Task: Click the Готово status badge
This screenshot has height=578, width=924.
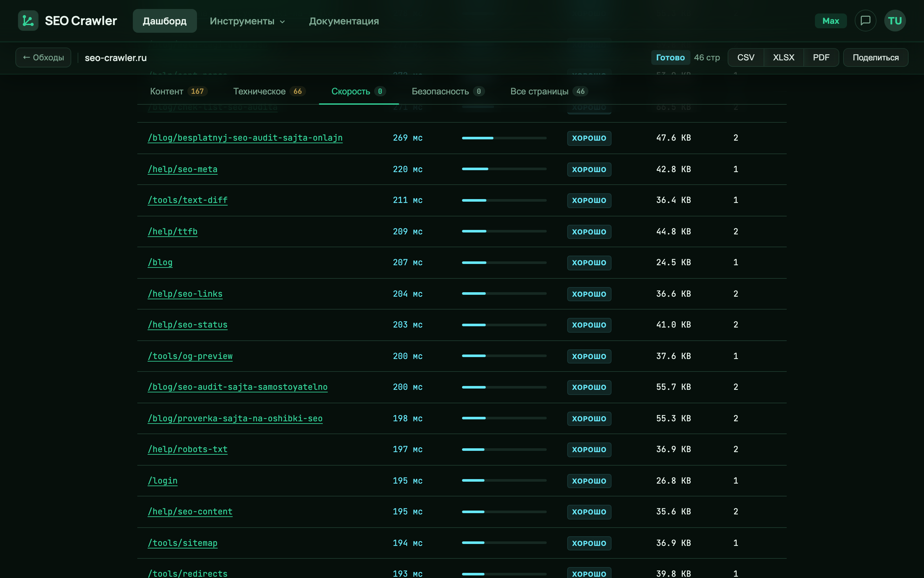Action: tap(670, 57)
